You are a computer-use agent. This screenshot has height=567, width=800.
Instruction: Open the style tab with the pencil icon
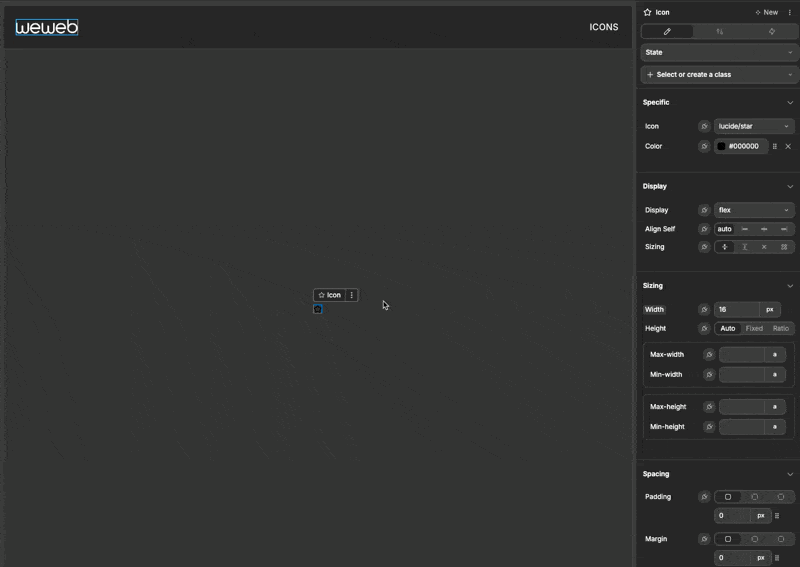pos(667,32)
